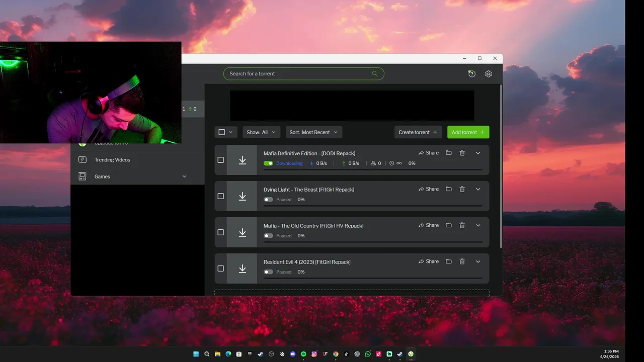
Task: Open the folder for Dying Light - The Beast
Action: pos(449,189)
